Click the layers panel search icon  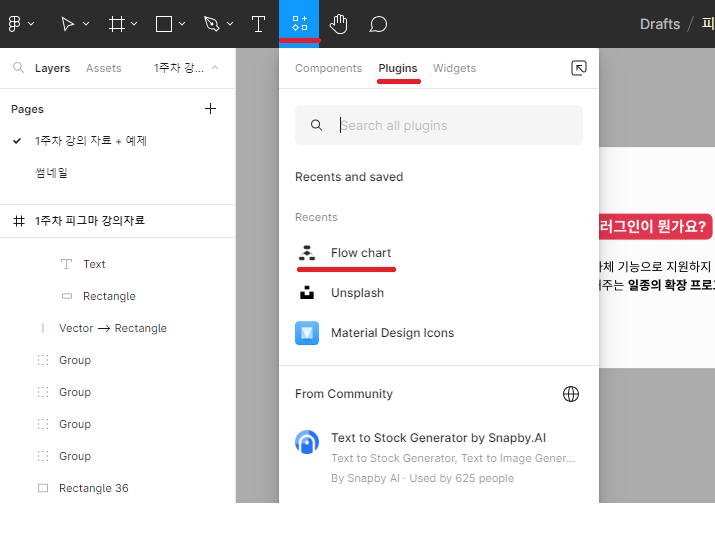tap(18, 68)
